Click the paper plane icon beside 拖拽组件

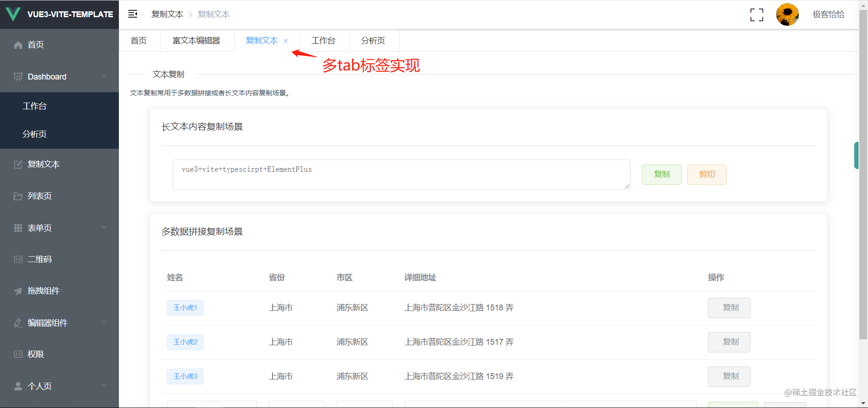point(18,291)
